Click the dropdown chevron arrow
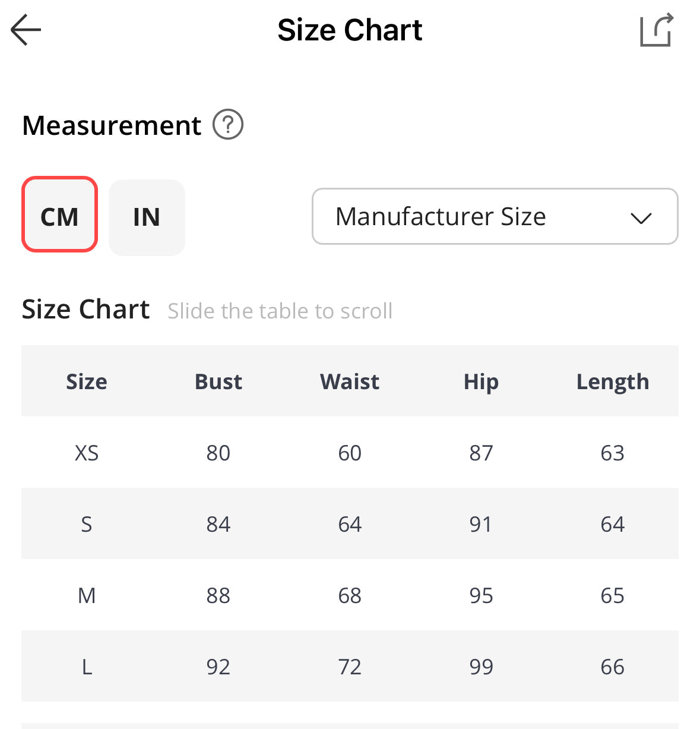Viewport: 700px width, 729px height. click(x=641, y=218)
